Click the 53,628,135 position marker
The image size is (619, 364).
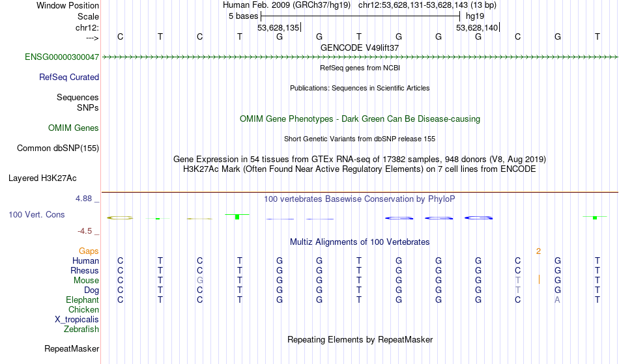pos(278,27)
